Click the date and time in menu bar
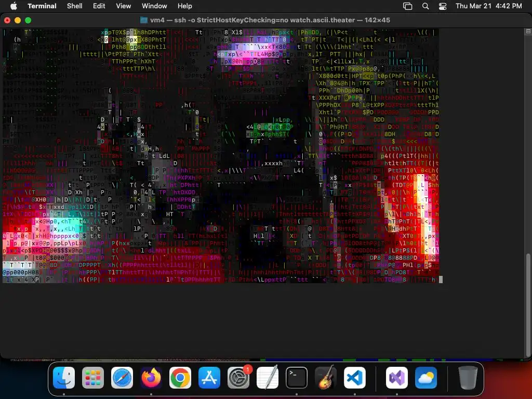Image resolution: width=532 pixels, height=399 pixels. [488, 6]
